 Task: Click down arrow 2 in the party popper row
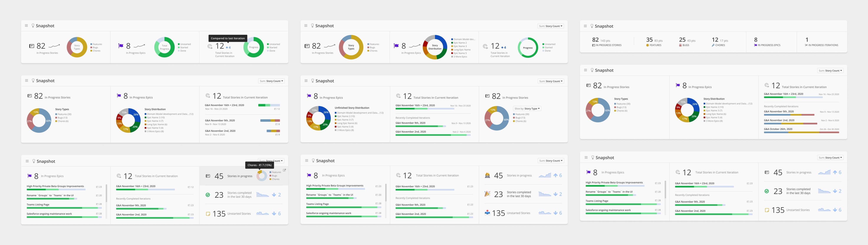click(x=558, y=194)
